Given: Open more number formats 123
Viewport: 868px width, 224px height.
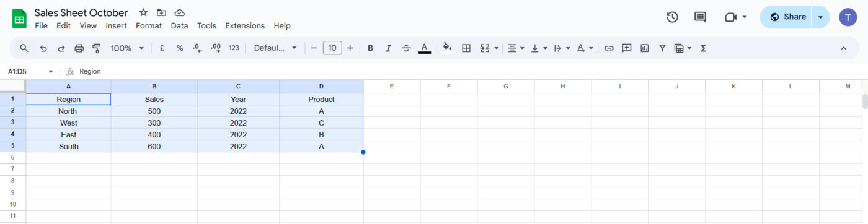Looking at the screenshot, I should (x=234, y=48).
